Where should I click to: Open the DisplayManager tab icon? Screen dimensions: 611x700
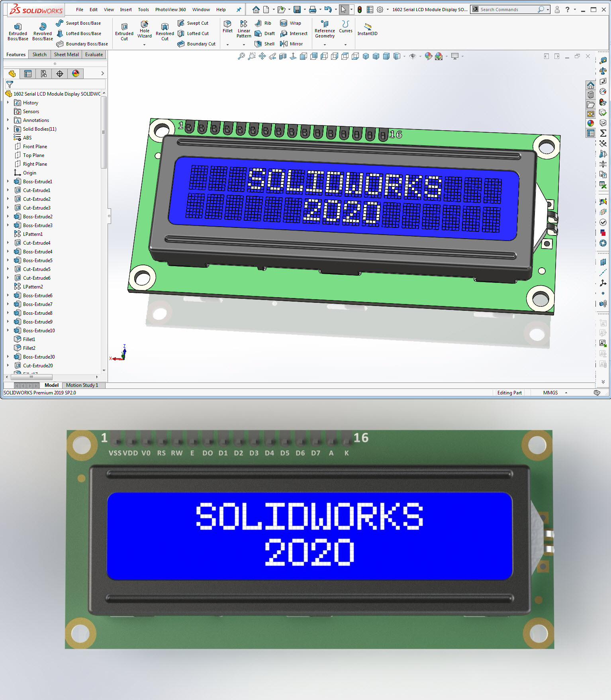(x=76, y=73)
